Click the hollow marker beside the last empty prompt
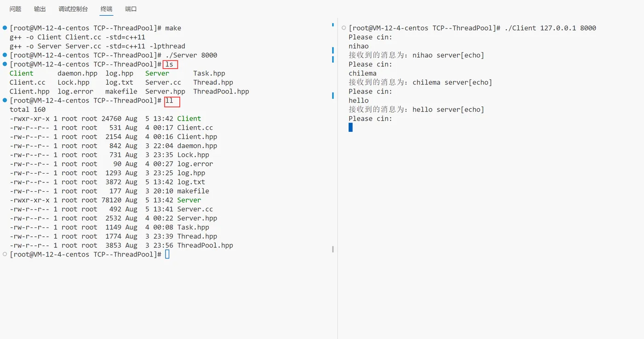This screenshot has height=339, width=644. (x=5, y=254)
